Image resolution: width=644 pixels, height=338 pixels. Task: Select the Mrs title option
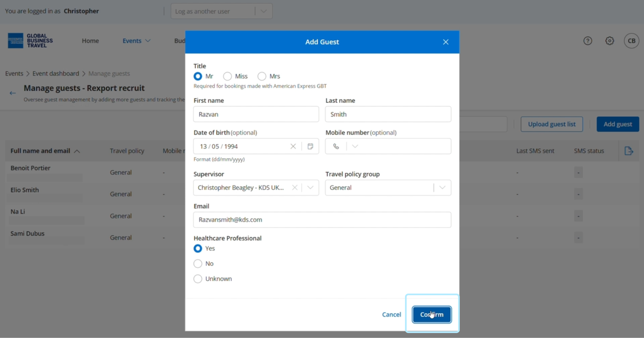(x=262, y=76)
